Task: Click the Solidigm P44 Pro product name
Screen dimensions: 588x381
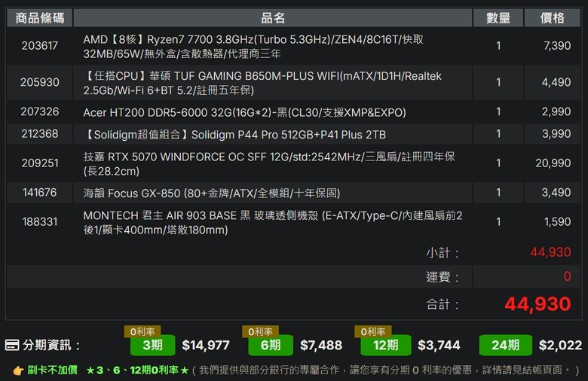Action: click(x=234, y=135)
